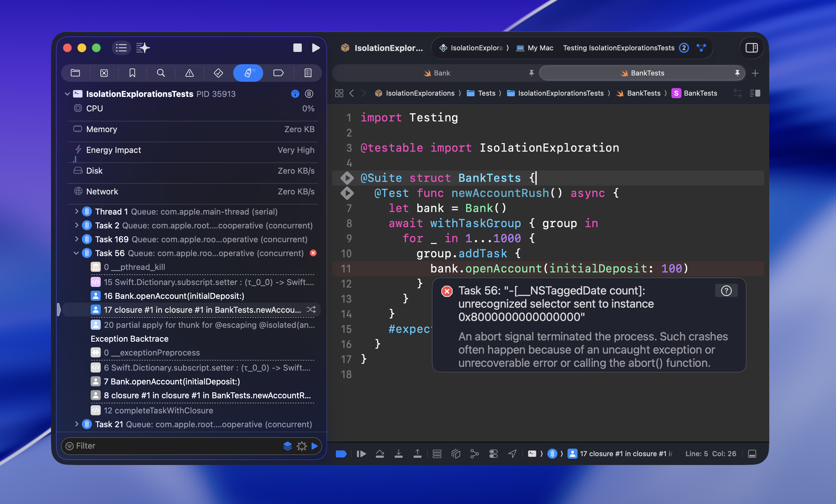Toggle the bottom debug area panel
This screenshot has height=504, width=836.
click(x=752, y=453)
